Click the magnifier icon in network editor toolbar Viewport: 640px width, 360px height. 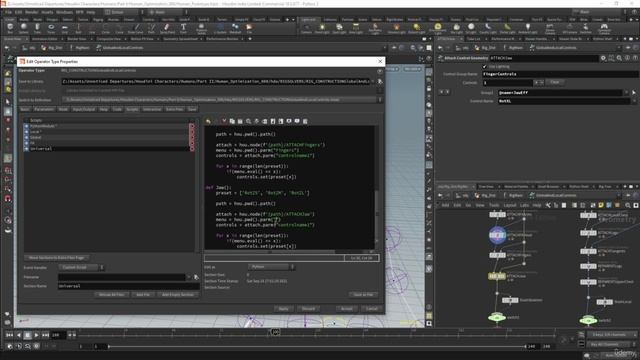click(x=628, y=205)
